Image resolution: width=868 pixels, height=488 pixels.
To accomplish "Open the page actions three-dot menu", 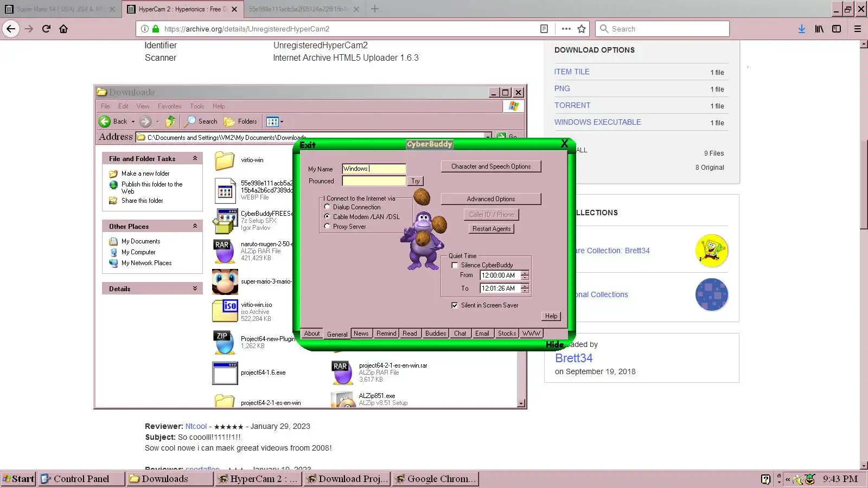I will pos(566,29).
